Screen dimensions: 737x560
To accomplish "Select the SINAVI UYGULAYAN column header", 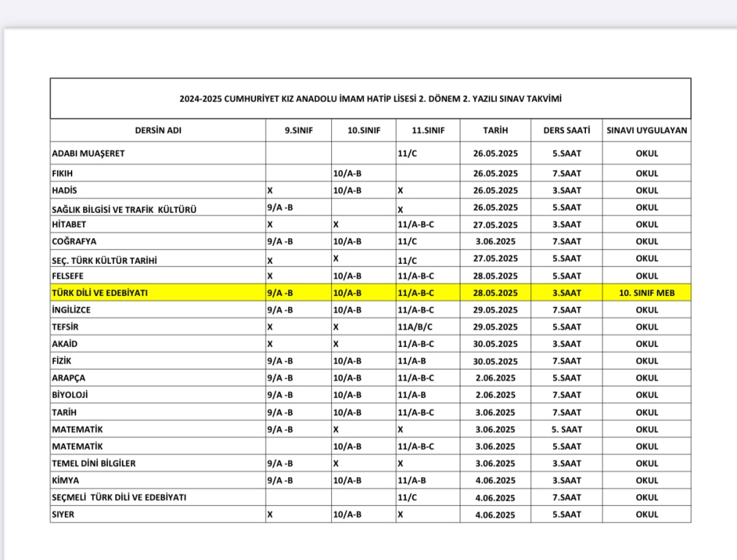I will pyautogui.click(x=647, y=131).
